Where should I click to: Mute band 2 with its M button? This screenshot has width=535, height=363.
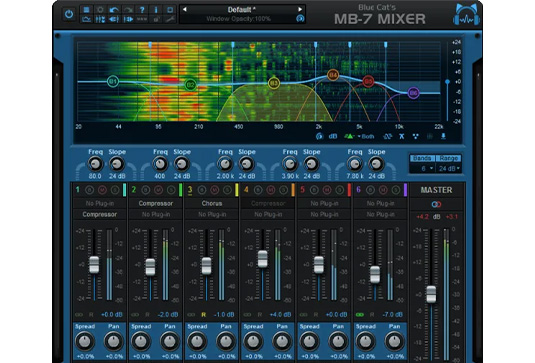pos(158,190)
